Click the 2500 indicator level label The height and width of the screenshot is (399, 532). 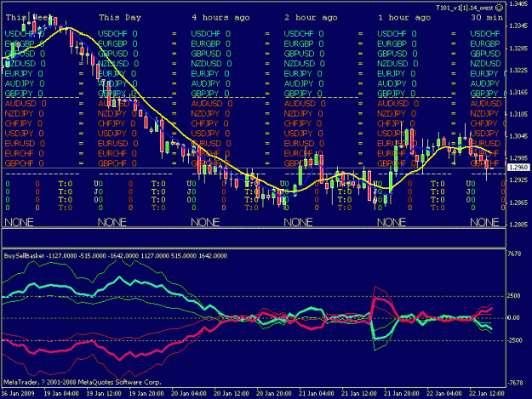(514, 296)
